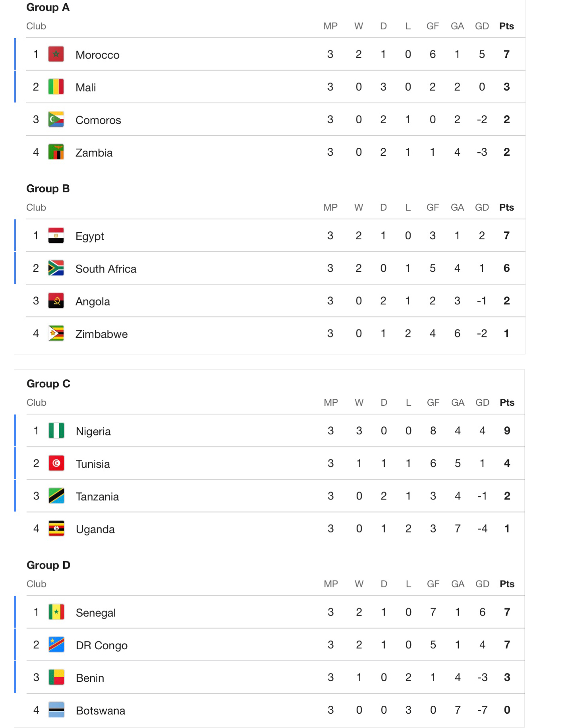Click the Group A heading

tap(48, 8)
